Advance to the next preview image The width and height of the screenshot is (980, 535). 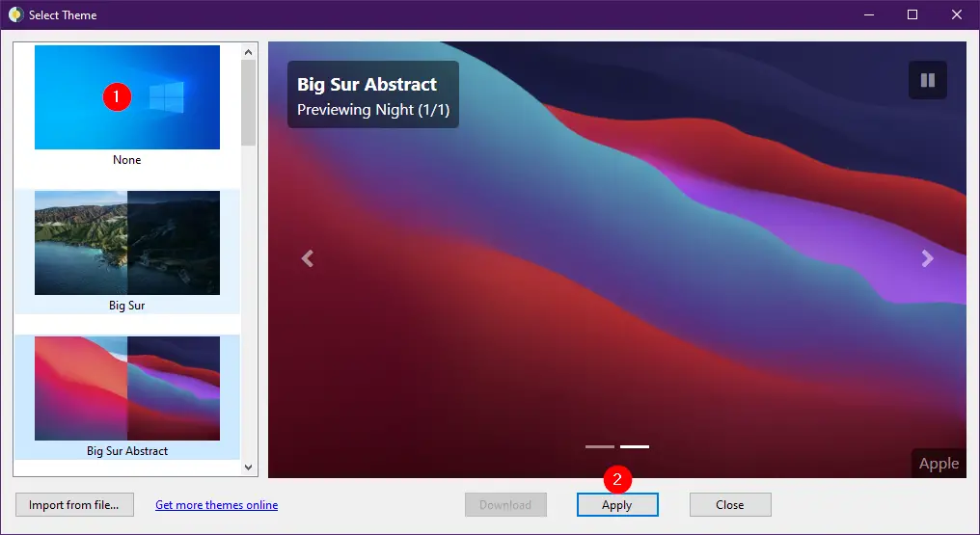tap(928, 257)
